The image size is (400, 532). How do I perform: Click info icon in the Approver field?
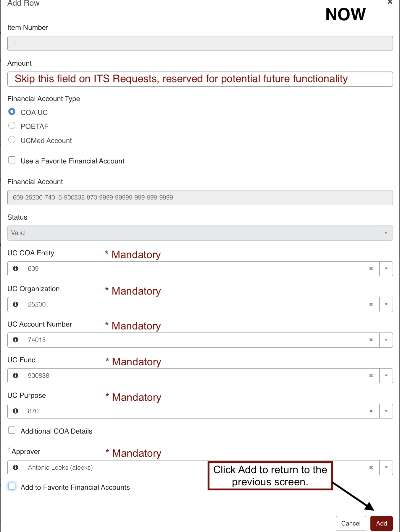tap(16, 467)
